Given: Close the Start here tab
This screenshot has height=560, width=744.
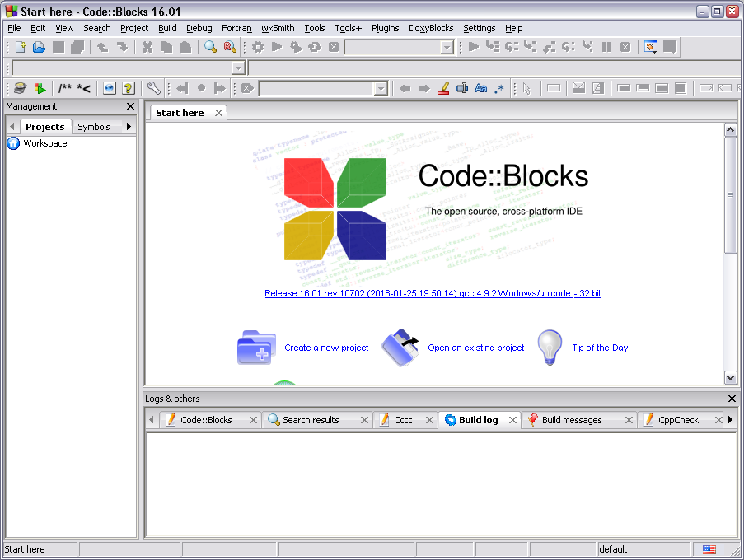Looking at the screenshot, I should 218,113.
